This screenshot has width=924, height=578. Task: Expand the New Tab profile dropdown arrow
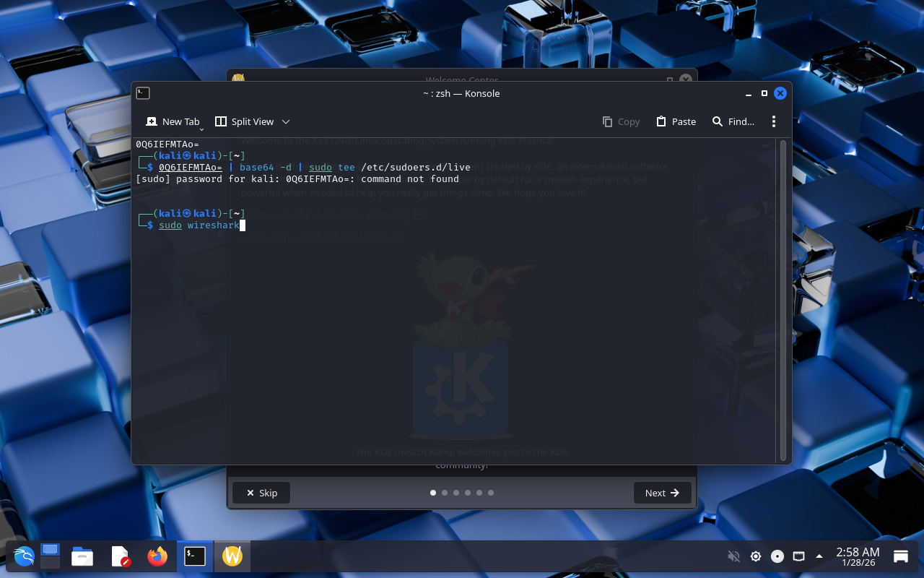pyautogui.click(x=202, y=129)
